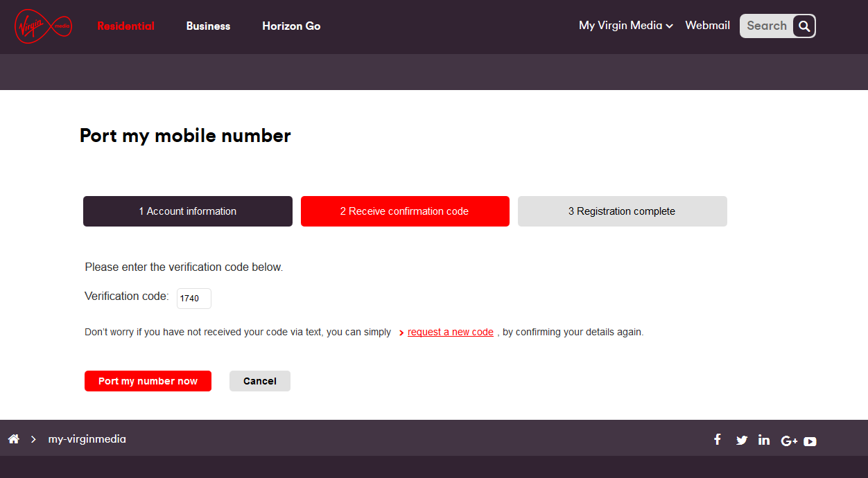The image size is (868, 478).
Task: Click the 'Verification code:' label
Action: [127, 296]
